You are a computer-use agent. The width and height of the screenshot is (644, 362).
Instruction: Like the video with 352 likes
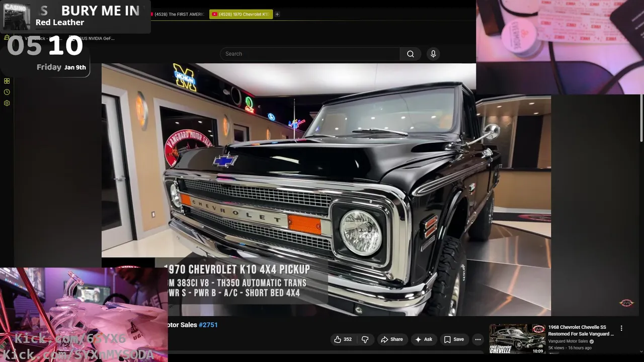click(343, 339)
